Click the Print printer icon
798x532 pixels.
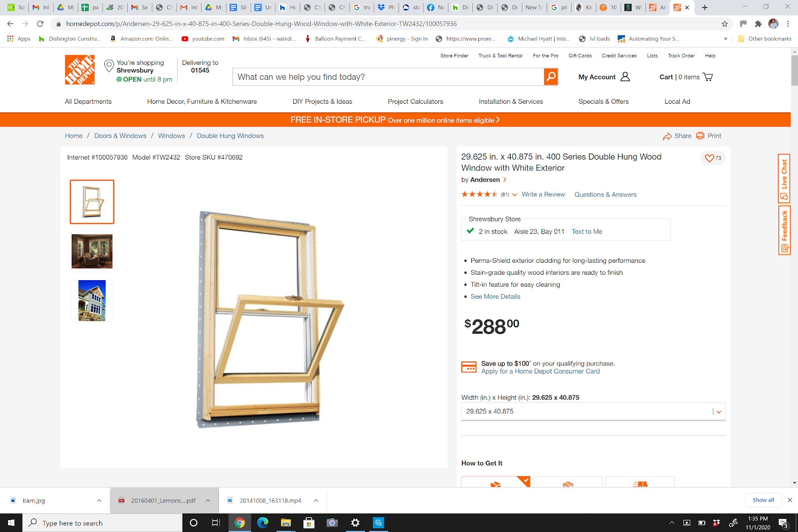click(700, 136)
